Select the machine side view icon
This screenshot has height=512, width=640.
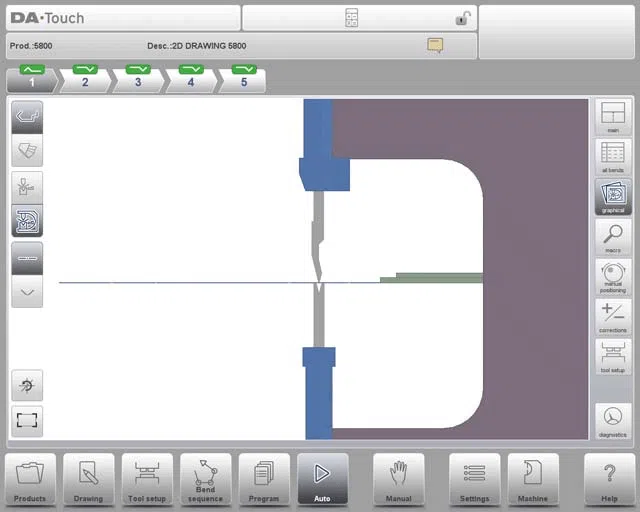[x=27, y=221]
